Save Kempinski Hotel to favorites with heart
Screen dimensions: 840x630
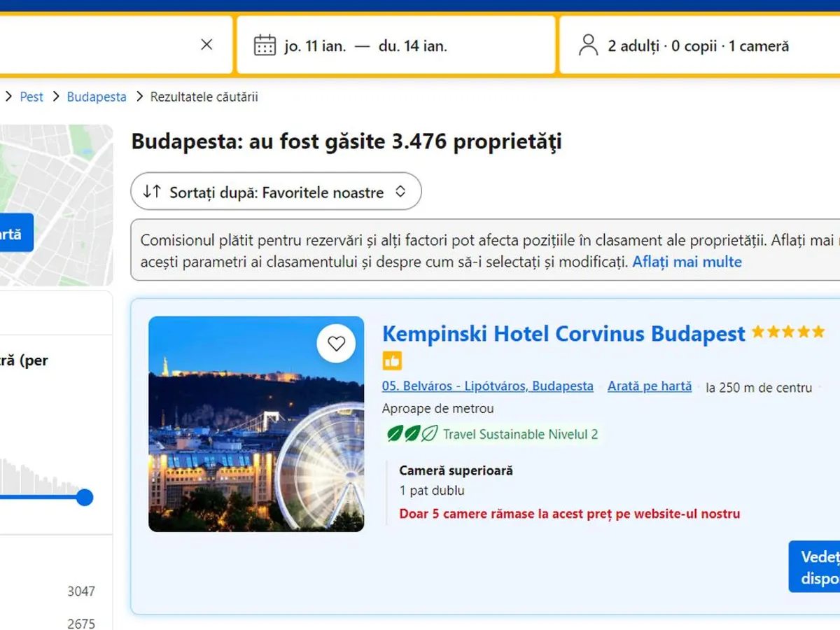(337, 344)
